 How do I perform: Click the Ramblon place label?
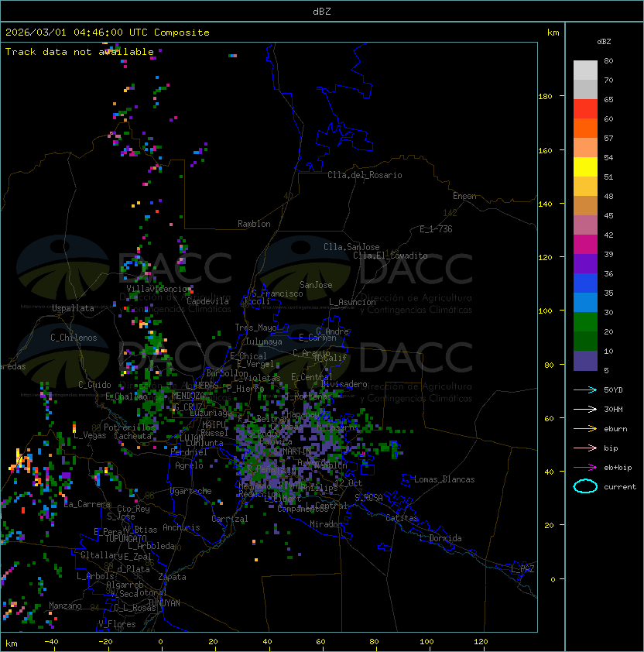pyautogui.click(x=254, y=224)
